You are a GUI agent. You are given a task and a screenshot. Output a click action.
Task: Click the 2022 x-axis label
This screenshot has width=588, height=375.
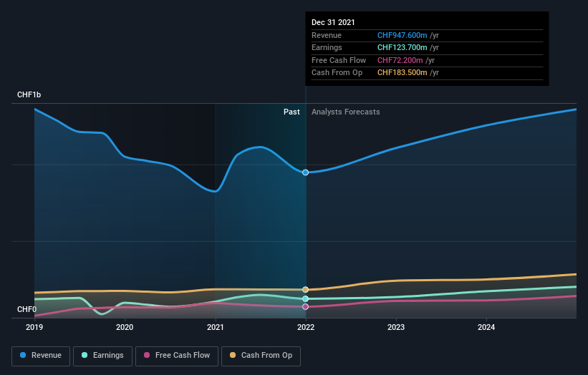[306, 328]
